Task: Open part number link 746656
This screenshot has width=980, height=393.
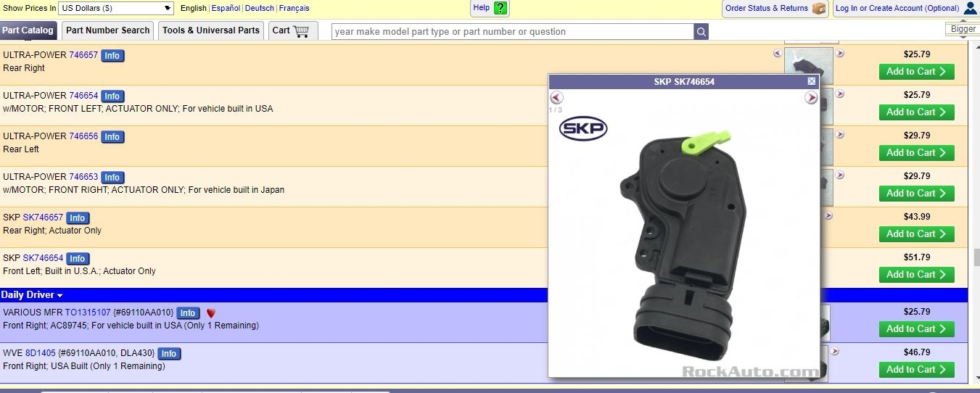Action: pyautogui.click(x=83, y=136)
